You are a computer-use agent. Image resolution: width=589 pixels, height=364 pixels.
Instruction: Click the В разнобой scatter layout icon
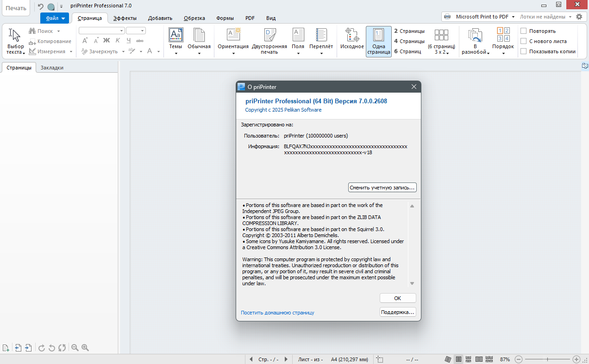click(x=476, y=41)
